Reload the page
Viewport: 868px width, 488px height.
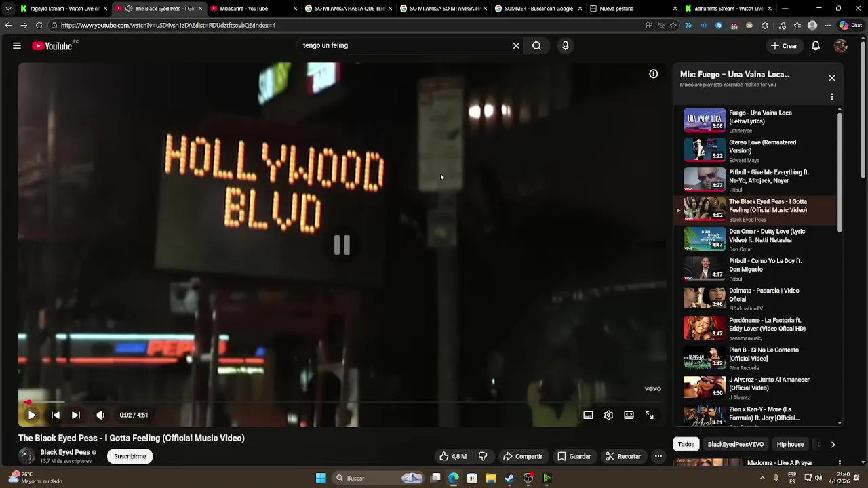[x=39, y=26]
